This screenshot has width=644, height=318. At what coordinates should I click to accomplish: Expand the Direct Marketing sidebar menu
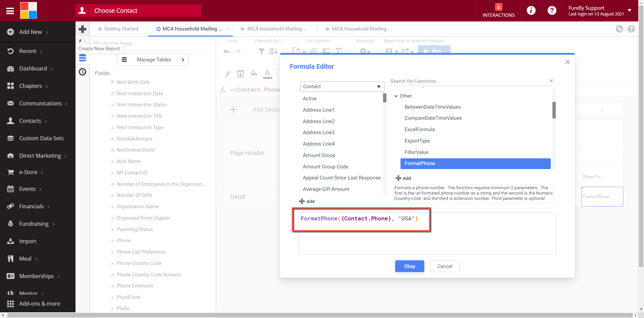(38, 156)
